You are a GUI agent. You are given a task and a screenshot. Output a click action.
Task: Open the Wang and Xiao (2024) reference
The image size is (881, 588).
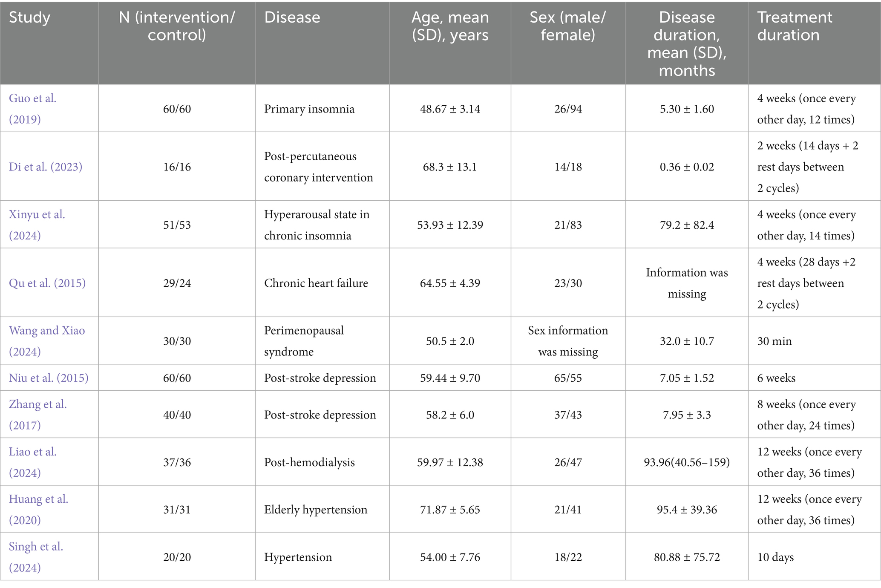(x=47, y=341)
